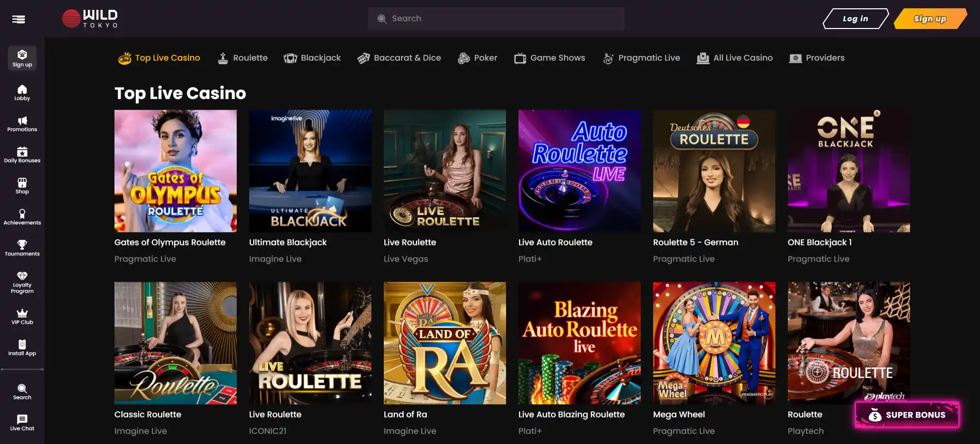Click the All Live Casino icon
980x444 pixels.
click(703, 58)
